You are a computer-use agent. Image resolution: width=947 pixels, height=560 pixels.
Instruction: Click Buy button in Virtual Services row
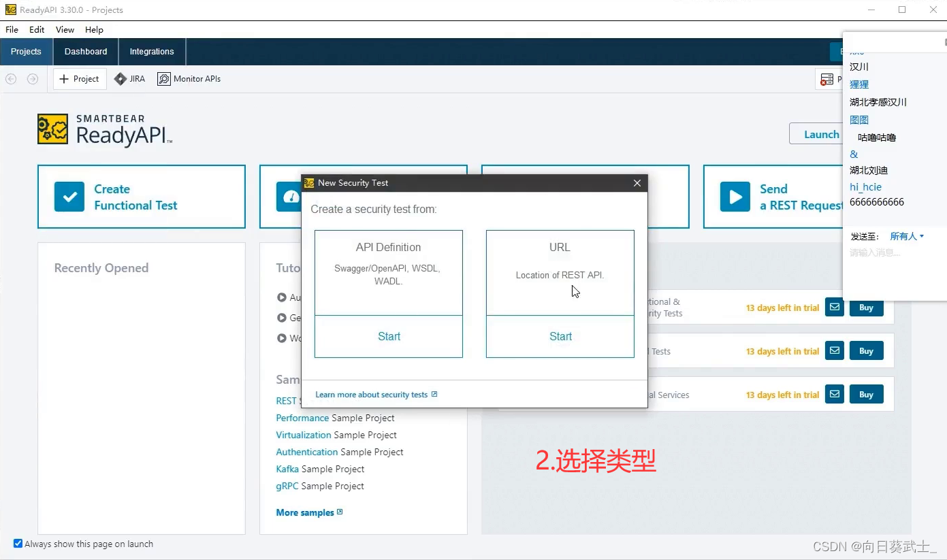tap(866, 395)
